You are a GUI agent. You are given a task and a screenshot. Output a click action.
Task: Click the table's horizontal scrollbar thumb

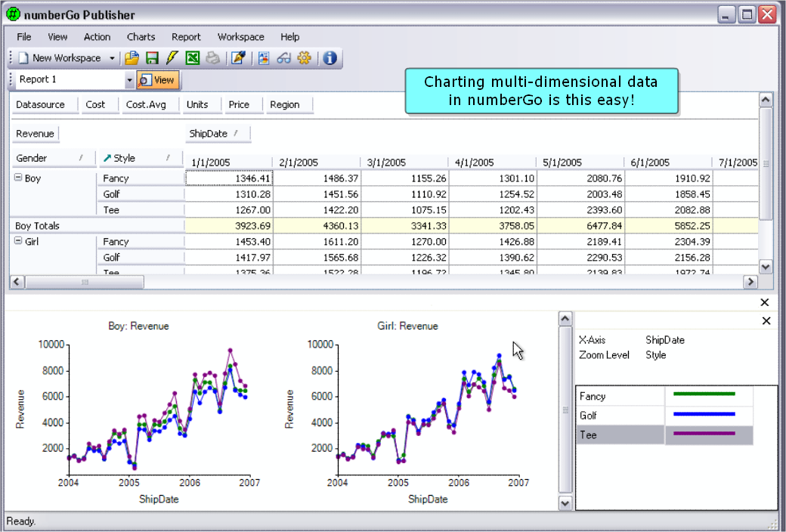84,282
